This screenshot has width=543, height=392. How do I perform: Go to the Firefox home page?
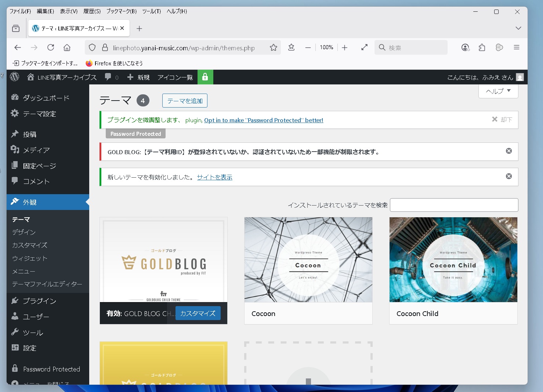pyautogui.click(x=67, y=47)
